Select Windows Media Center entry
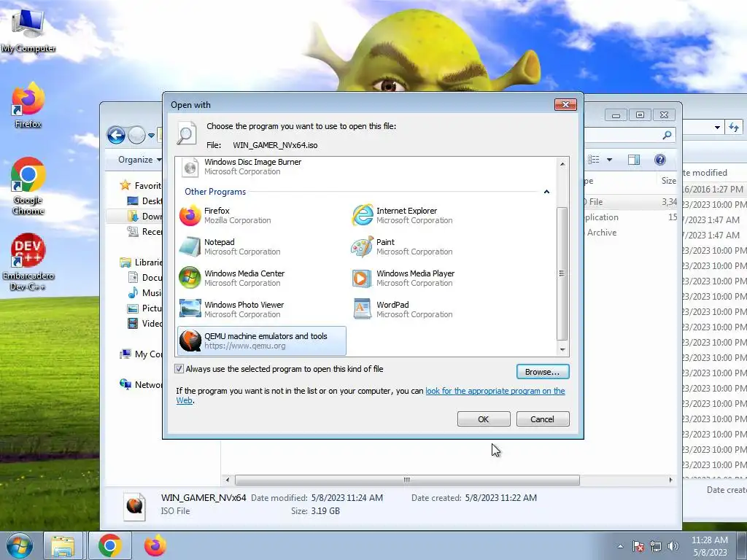The width and height of the screenshot is (747, 560). coord(261,278)
